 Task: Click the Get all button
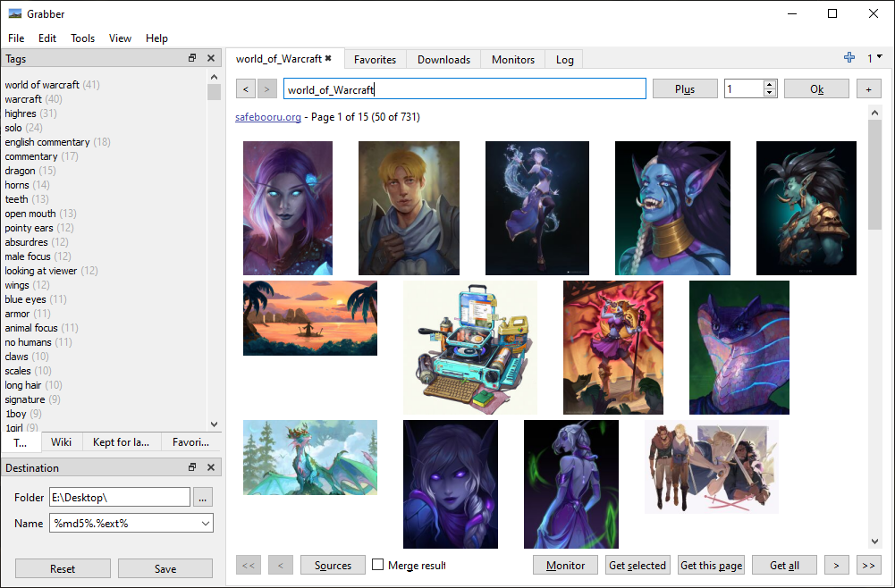[784, 565]
